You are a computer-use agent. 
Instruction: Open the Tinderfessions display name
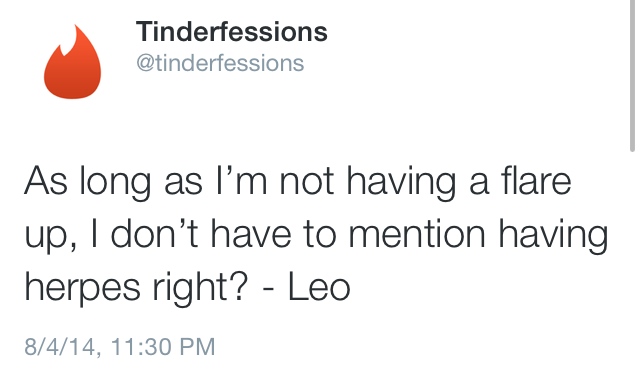click(231, 31)
